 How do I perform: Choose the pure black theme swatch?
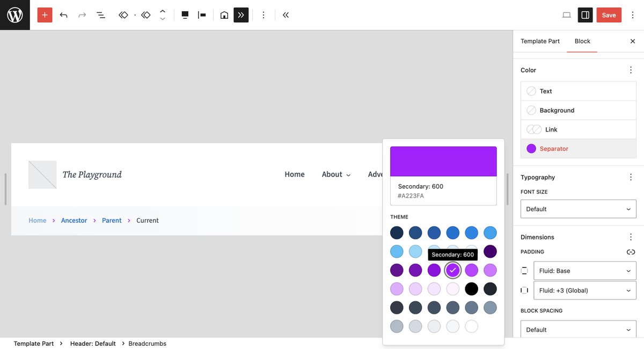pyautogui.click(x=471, y=289)
